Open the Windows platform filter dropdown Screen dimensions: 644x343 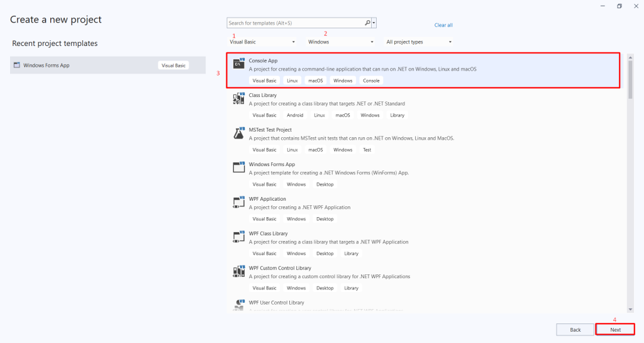coord(341,42)
